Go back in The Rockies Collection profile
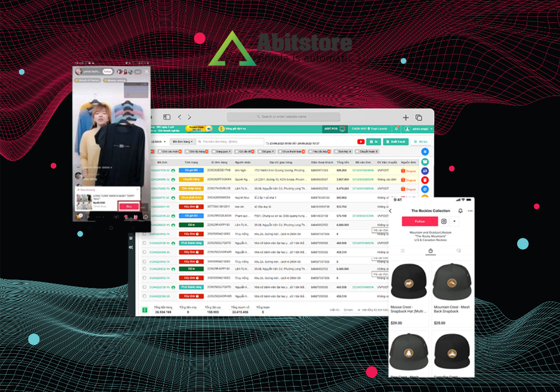Image resolution: width=560 pixels, height=392 pixels. click(x=390, y=211)
